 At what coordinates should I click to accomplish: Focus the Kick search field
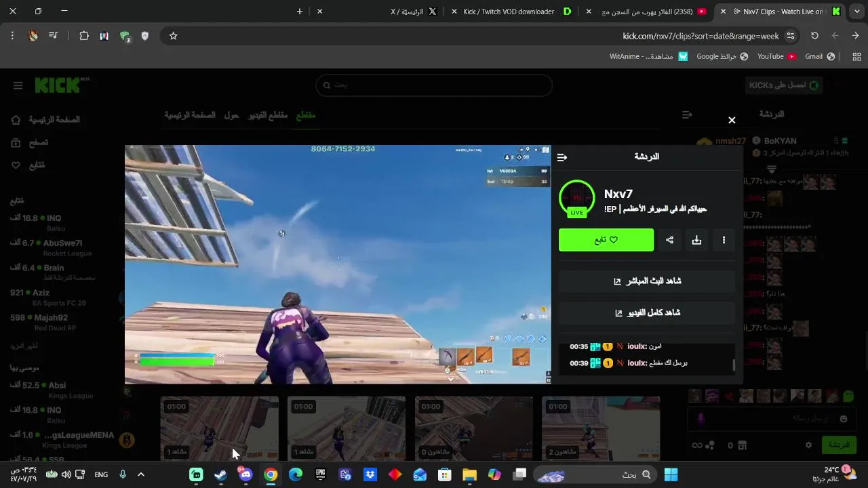pos(434,85)
